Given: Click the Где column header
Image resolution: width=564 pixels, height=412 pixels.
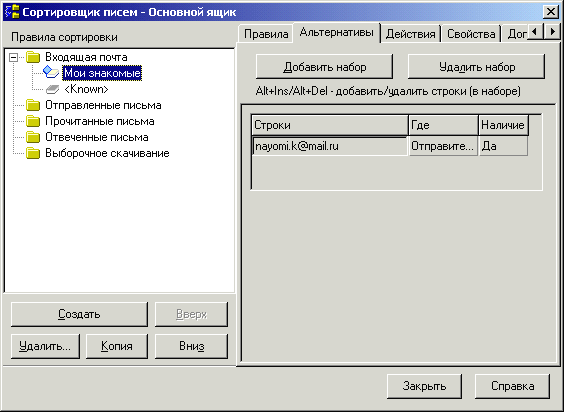Looking at the screenshot, I should pyautogui.click(x=443, y=125).
